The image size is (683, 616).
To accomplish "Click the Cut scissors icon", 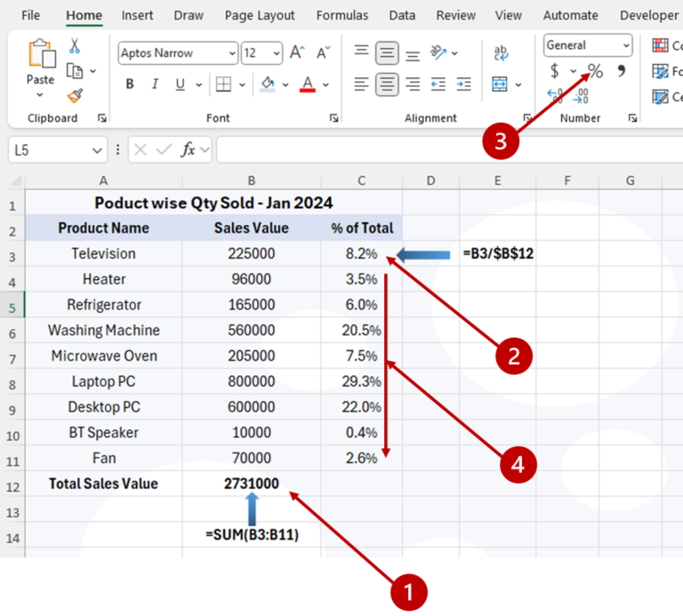I will coord(75,46).
